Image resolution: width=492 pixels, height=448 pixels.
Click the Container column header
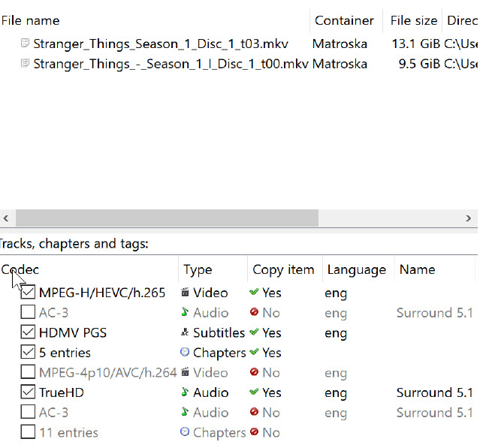[344, 20]
